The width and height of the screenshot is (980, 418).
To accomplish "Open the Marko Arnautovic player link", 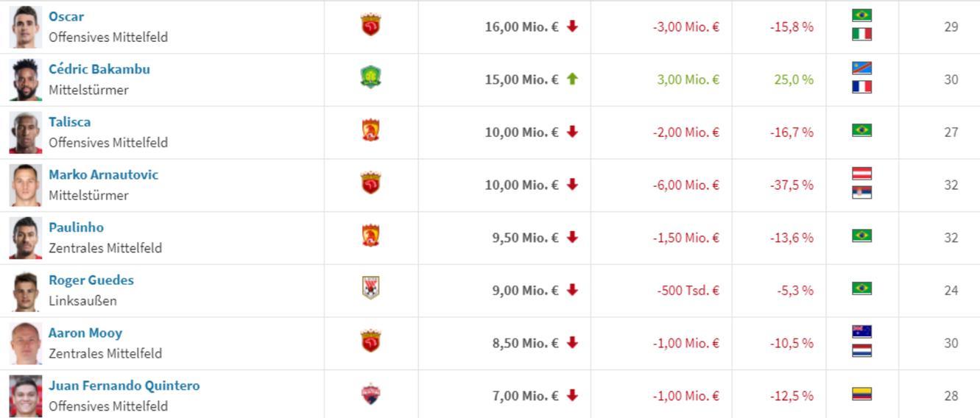I will click(103, 174).
